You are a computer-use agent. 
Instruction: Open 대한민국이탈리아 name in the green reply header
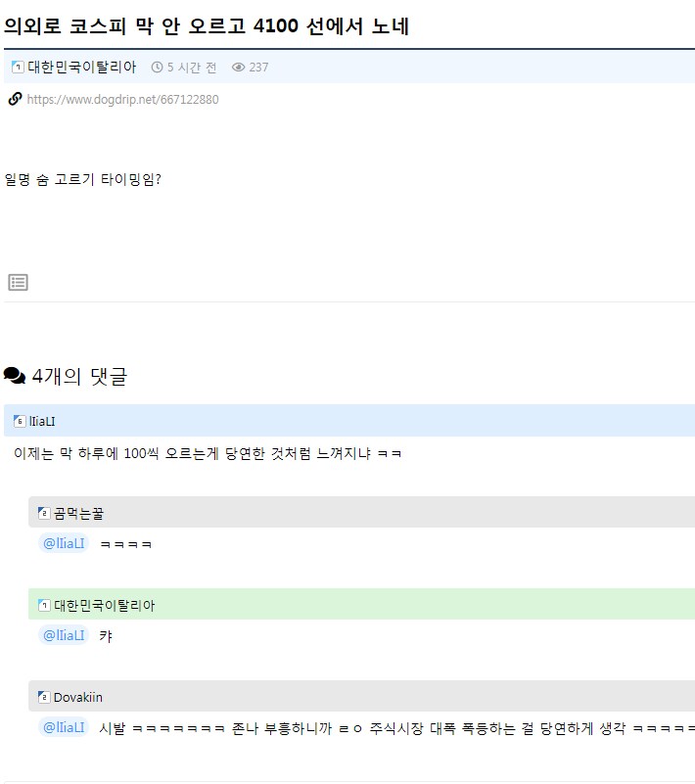pos(105,605)
